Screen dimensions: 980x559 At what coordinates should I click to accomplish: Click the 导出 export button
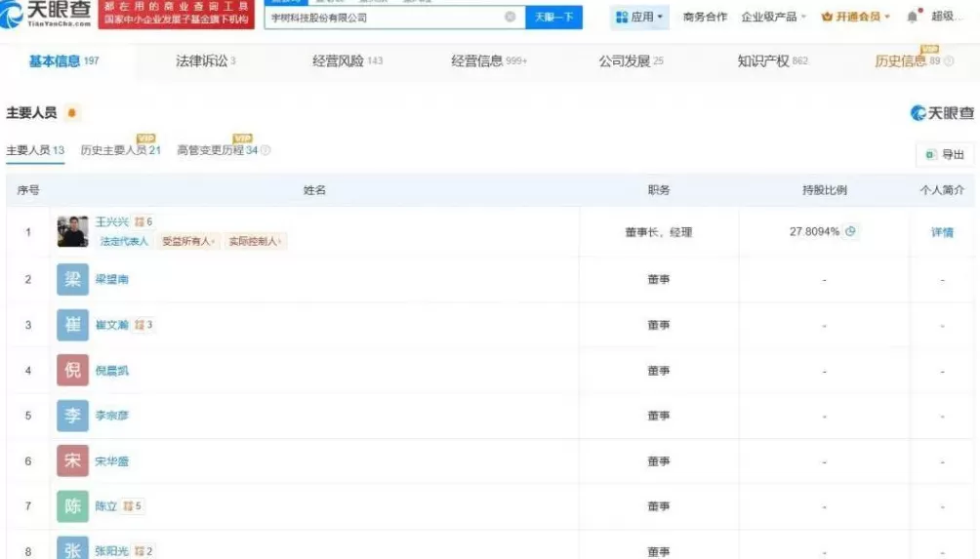[945, 154]
